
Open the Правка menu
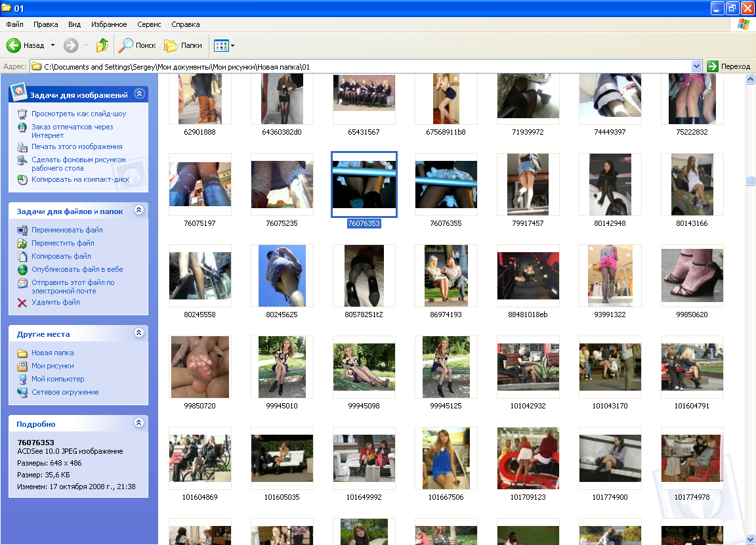pyautogui.click(x=46, y=24)
